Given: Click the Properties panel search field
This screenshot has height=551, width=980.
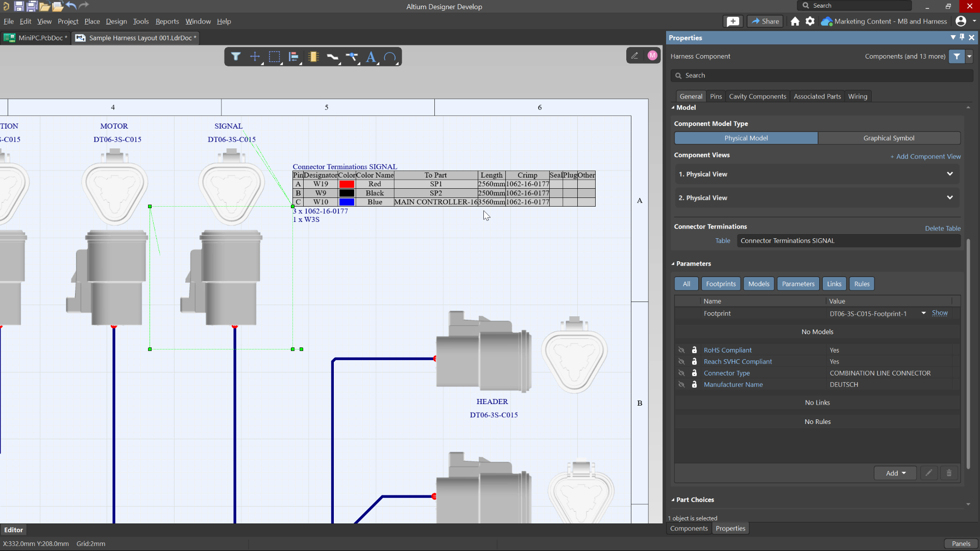Looking at the screenshot, I should point(822,76).
